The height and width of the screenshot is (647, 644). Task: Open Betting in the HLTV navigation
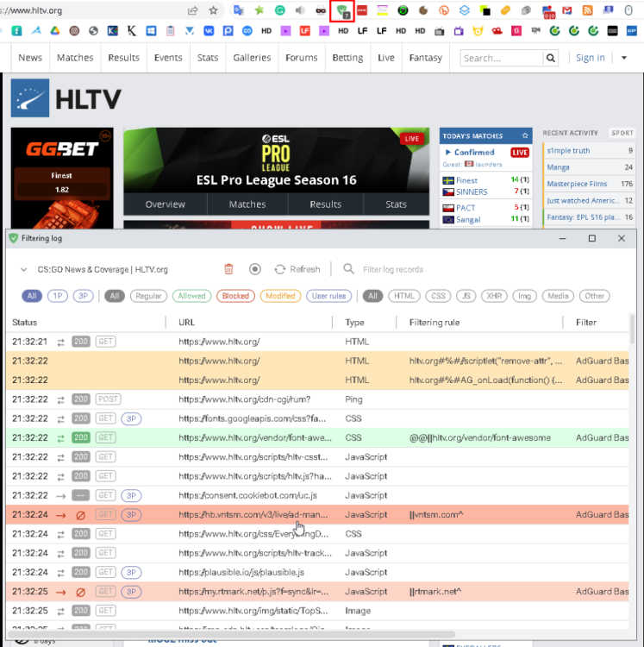pyautogui.click(x=347, y=58)
